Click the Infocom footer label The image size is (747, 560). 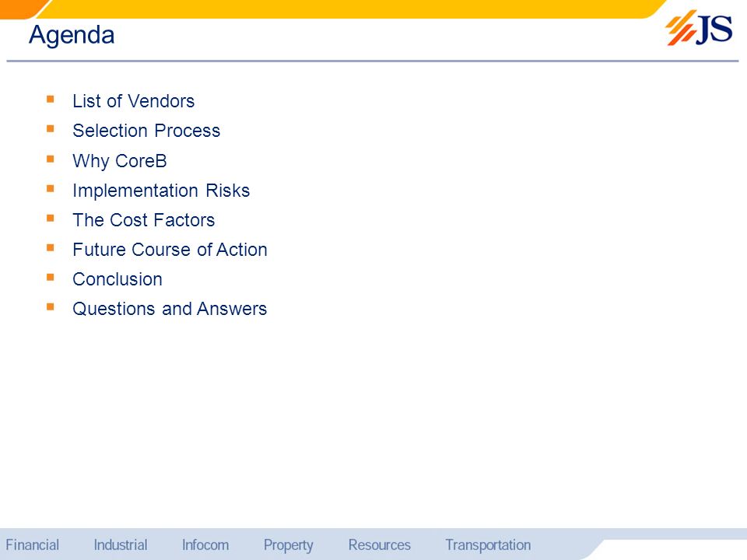click(x=205, y=545)
